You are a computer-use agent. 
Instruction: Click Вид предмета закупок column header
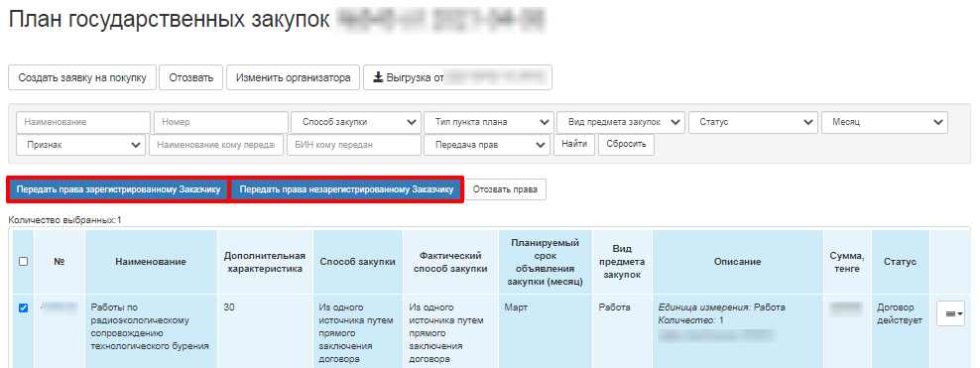click(622, 262)
